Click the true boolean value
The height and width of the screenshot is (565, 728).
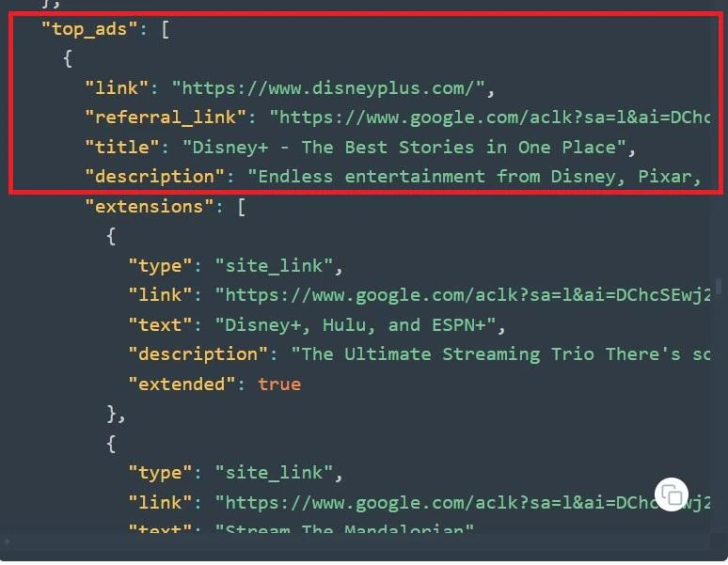tap(279, 385)
